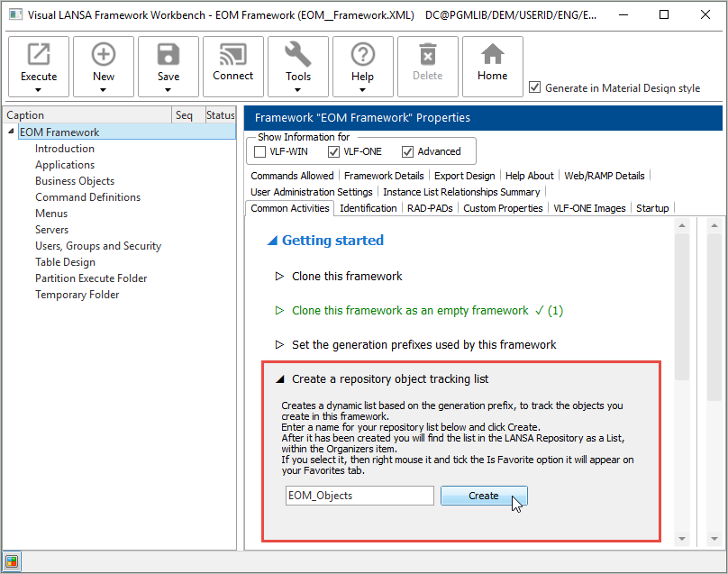This screenshot has width=728, height=574.
Task: Switch to the RAD-PADs tab
Action: click(x=430, y=208)
